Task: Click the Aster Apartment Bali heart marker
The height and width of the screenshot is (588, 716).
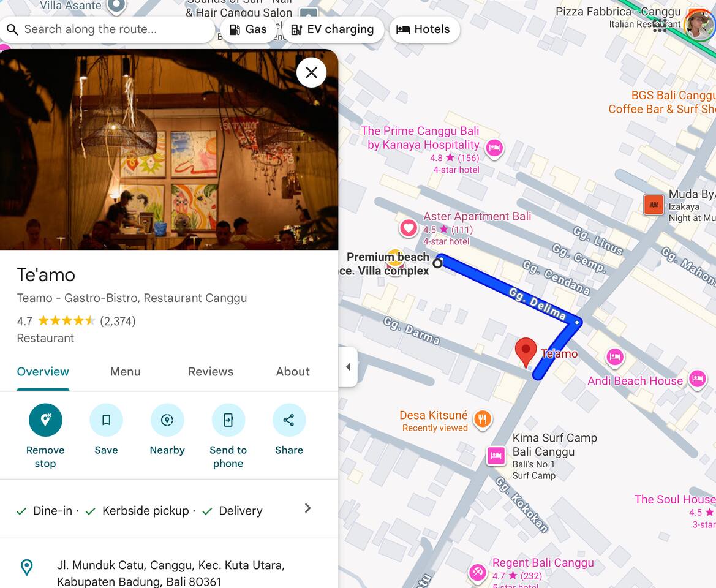Action: (409, 228)
